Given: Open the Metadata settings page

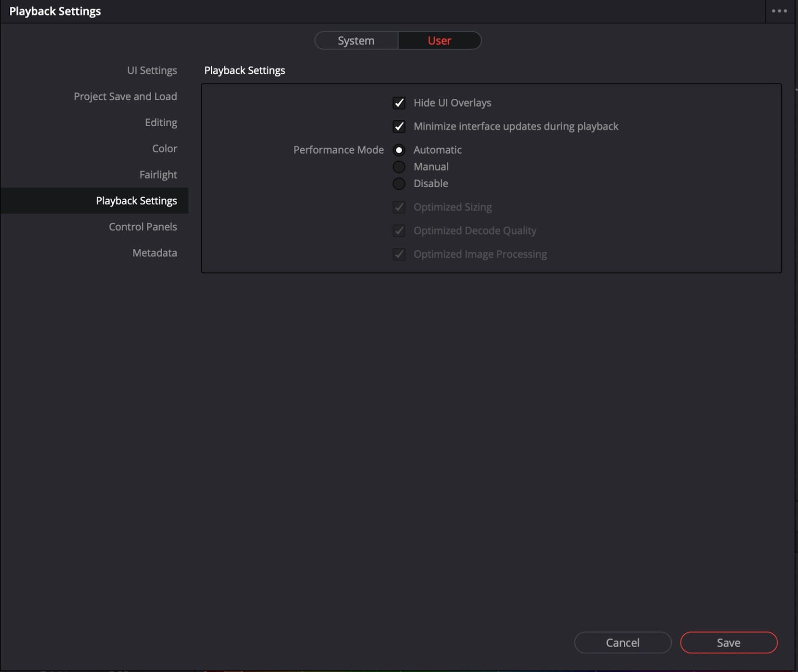Looking at the screenshot, I should tap(154, 253).
